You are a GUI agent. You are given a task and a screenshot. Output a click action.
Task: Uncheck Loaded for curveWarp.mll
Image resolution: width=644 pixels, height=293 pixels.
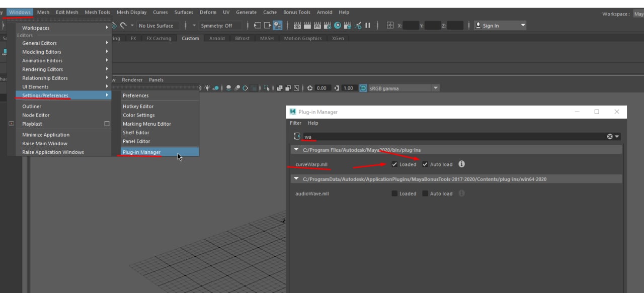click(394, 164)
